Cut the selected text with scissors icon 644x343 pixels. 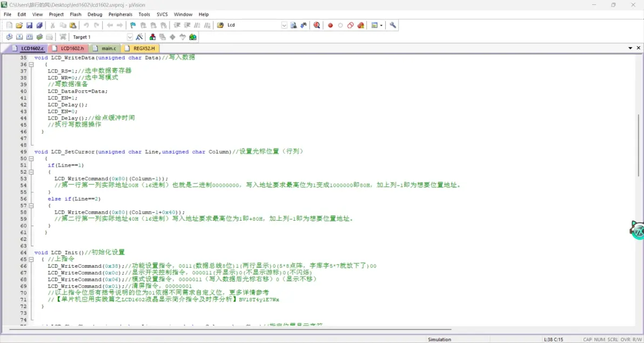pyautogui.click(x=52, y=25)
